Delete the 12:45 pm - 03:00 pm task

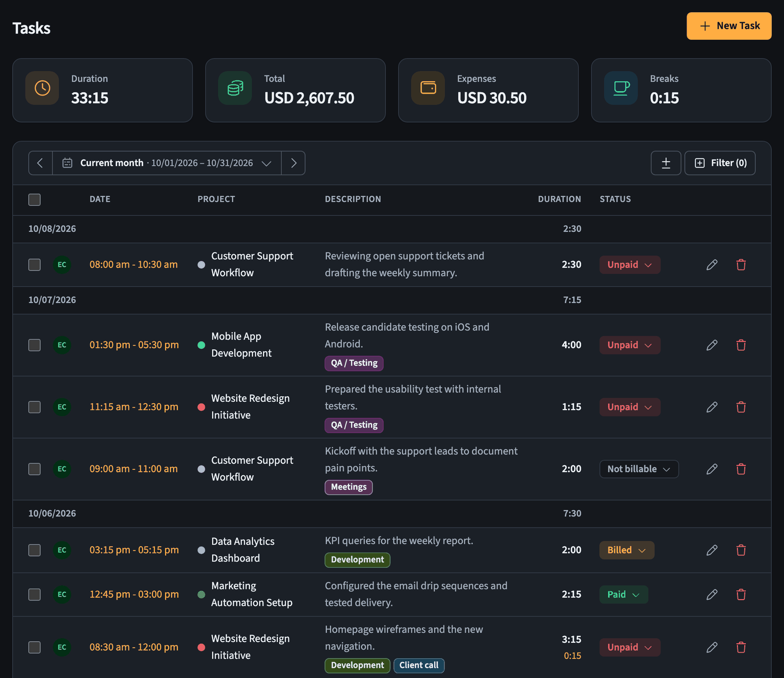pos(741,594)
